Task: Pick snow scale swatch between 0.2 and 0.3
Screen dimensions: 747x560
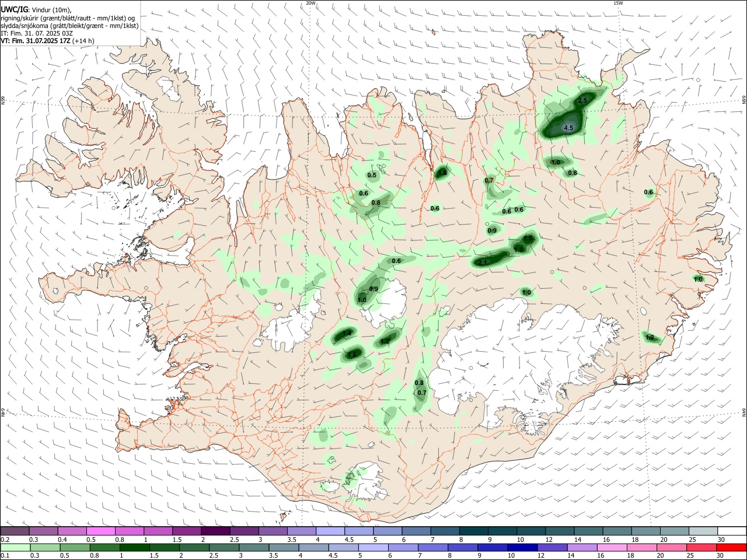Action: pos(15,531)
